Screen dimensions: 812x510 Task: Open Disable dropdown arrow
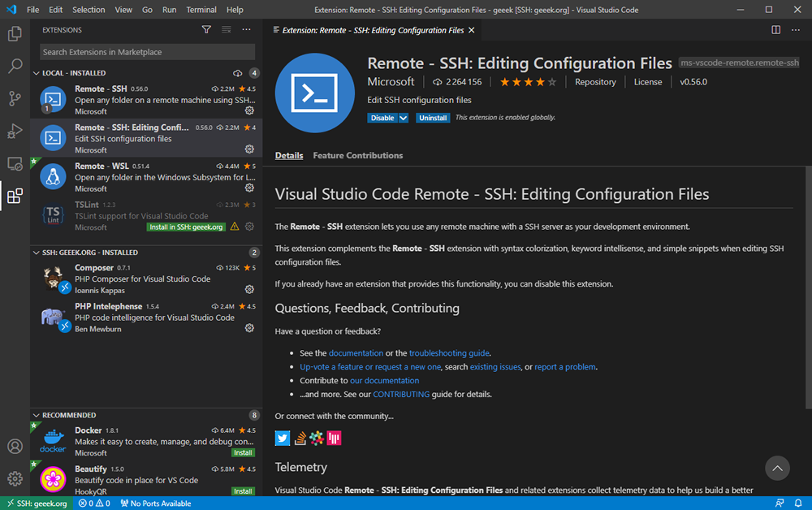coord(404,118)
